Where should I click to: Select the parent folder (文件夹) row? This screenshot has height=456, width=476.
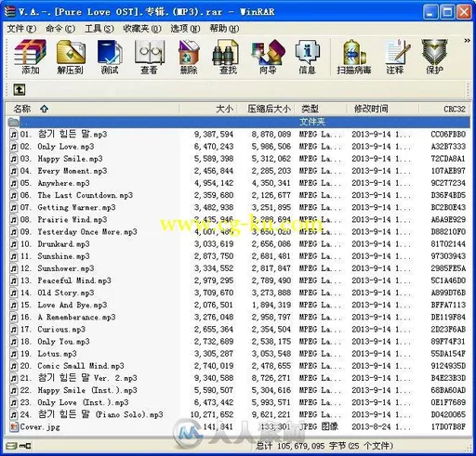(238, 122)
